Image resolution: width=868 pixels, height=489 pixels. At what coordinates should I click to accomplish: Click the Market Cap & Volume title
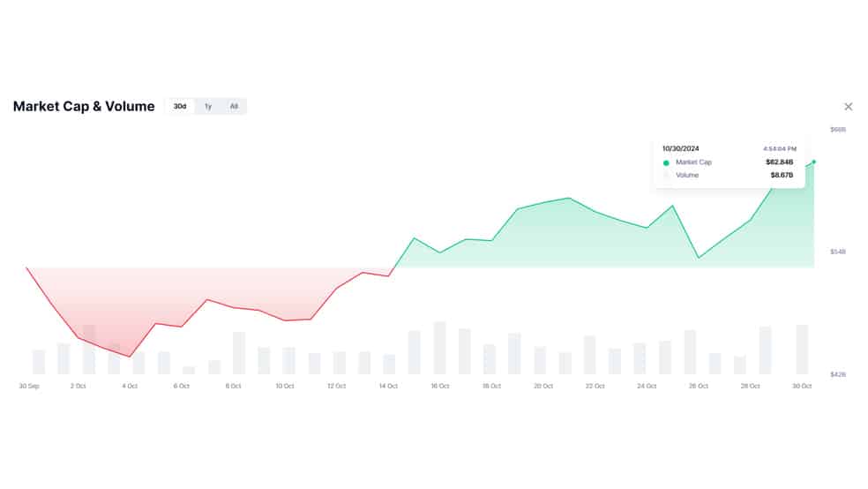[x=84, y=106]
